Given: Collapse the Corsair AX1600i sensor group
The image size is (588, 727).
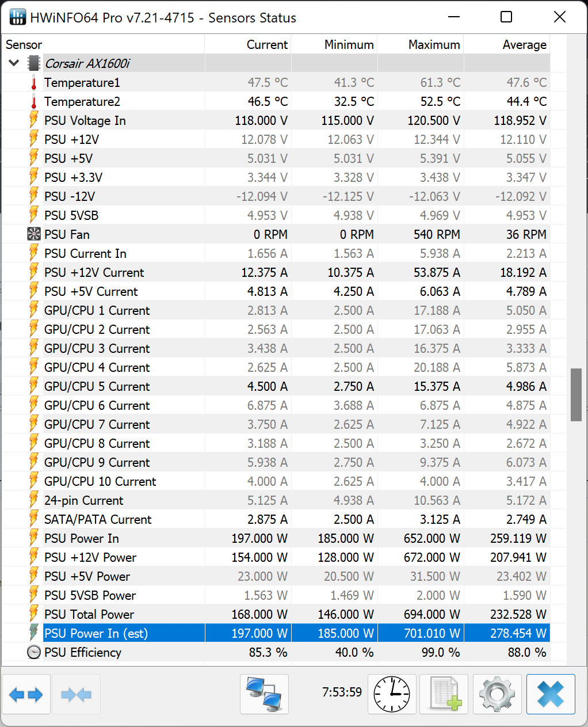Looking at the screenshot, I should pyautogui.click(x=14, y=63).
